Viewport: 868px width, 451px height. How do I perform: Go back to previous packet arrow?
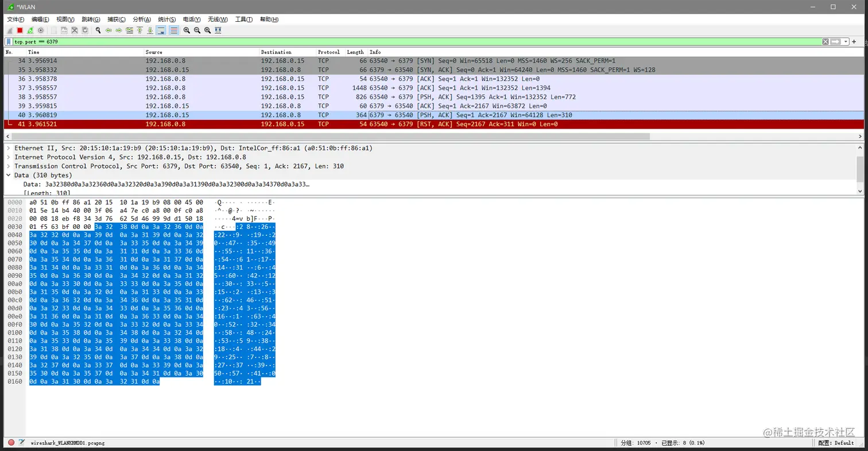(108, 30)
